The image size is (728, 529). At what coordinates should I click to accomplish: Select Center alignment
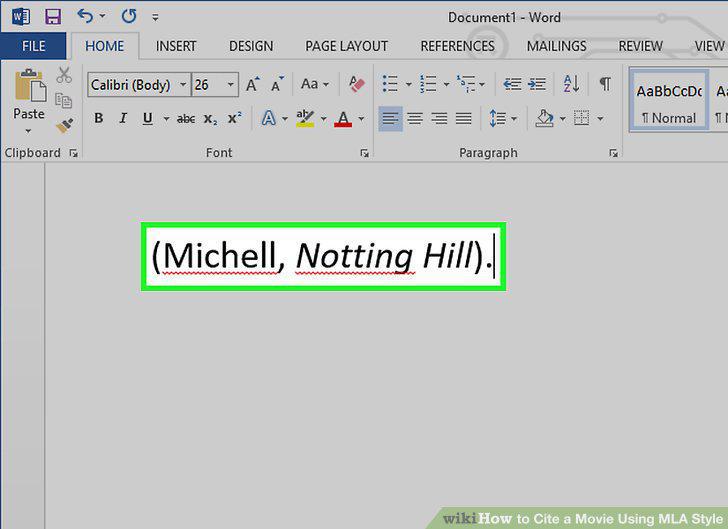click(415, 119)
